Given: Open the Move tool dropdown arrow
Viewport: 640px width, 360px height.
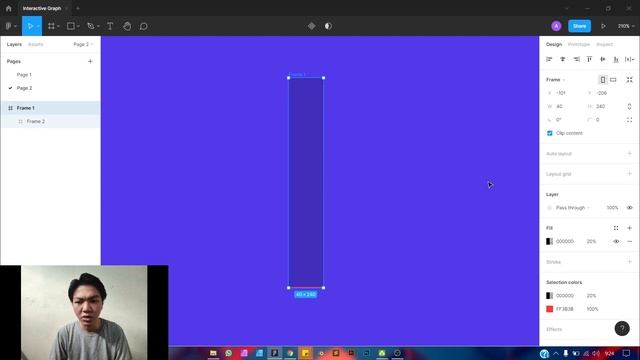Looking at the screenshot, I should click(x=38, y=26).
